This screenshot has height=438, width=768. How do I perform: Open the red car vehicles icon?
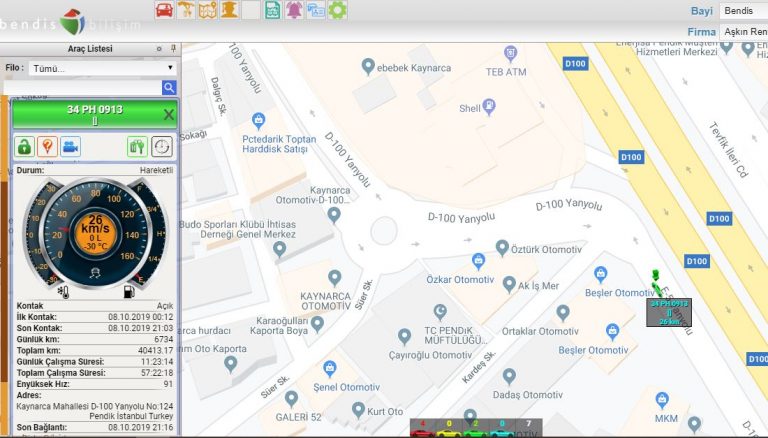[165, 10]
